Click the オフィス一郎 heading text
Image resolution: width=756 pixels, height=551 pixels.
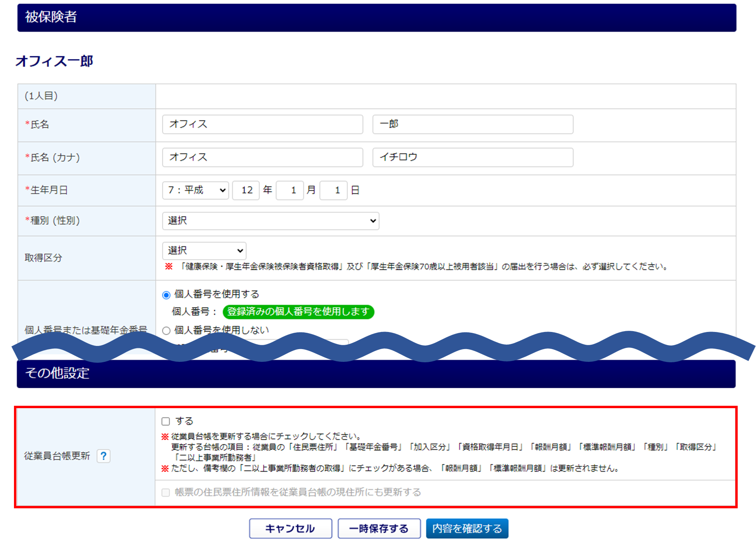54,61
